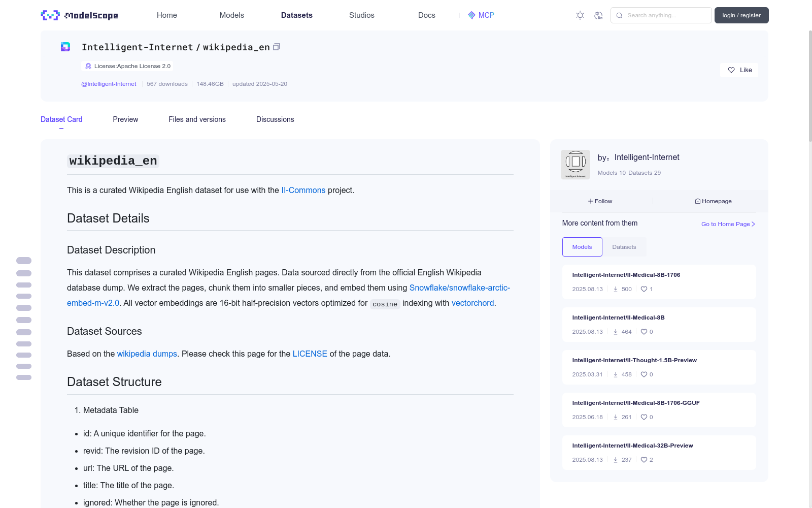This screenshot has width=812, height=508.
Task: Click Intelligent-Internet in the dataset title
Action: coord(138,47)
